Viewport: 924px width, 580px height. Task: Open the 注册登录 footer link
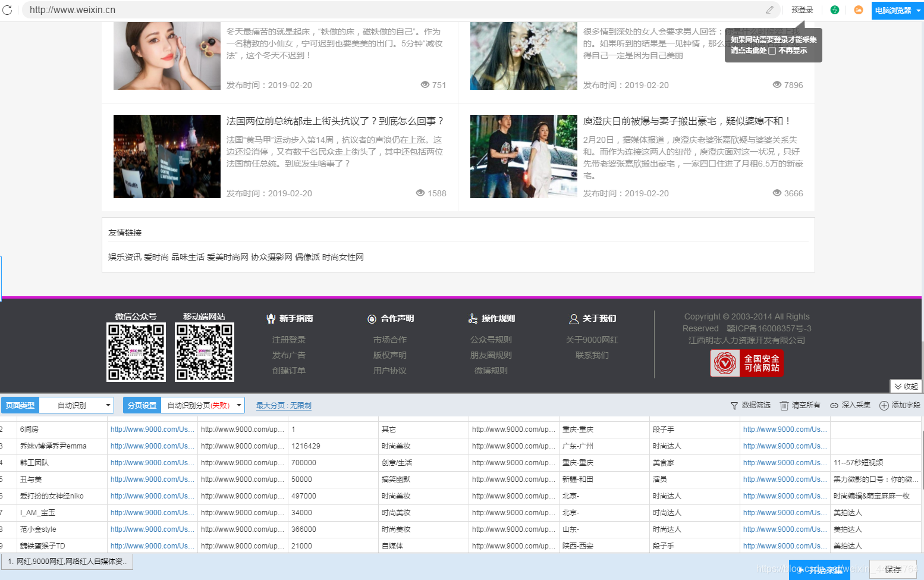tap(289, 340)
